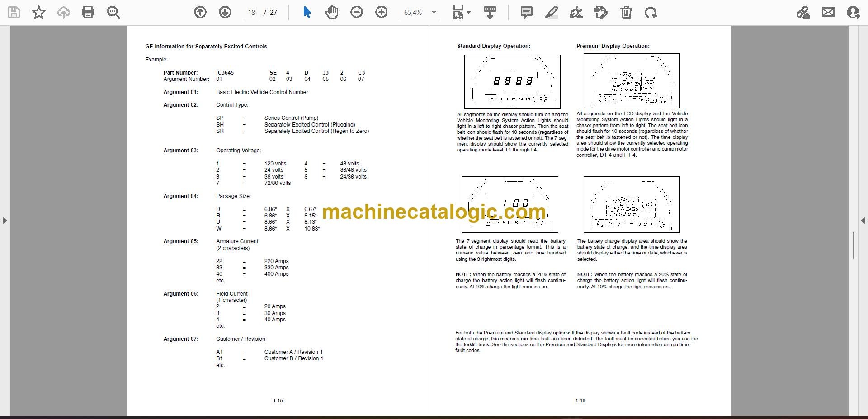The width and height of the screenshot is (868, 419).
Task: Click the edit stamp page tool
Action: click(x=601, y=12)
